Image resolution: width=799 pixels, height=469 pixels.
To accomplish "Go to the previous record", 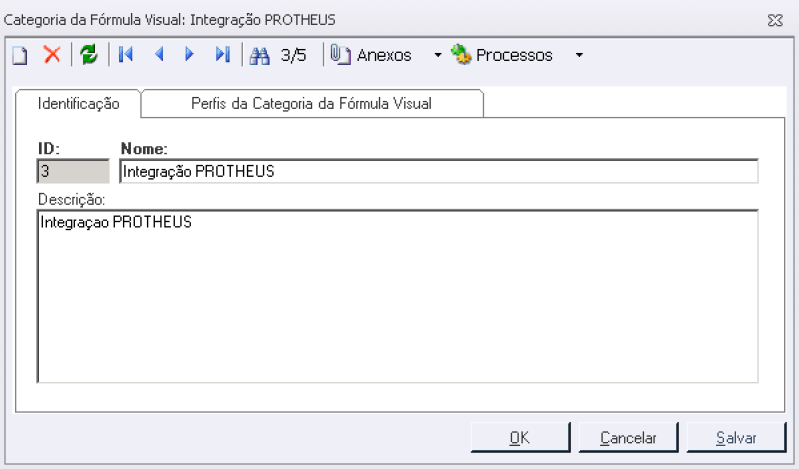I will pos(159,54).
